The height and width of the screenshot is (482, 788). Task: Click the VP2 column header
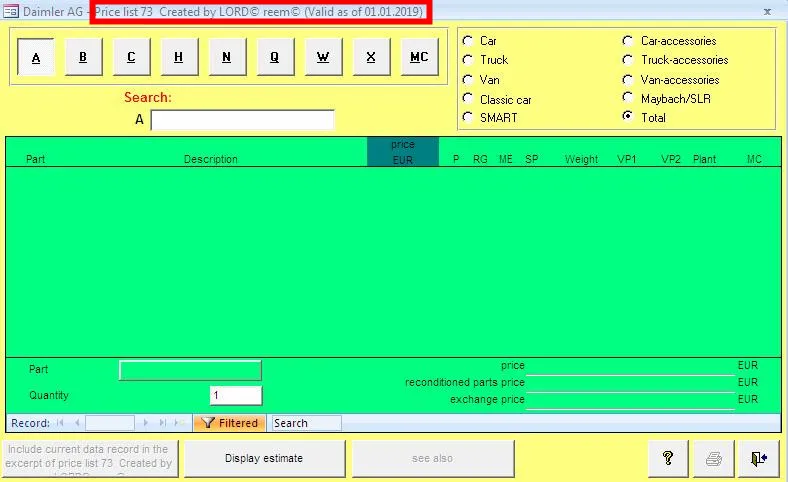[x=671, y=159]
